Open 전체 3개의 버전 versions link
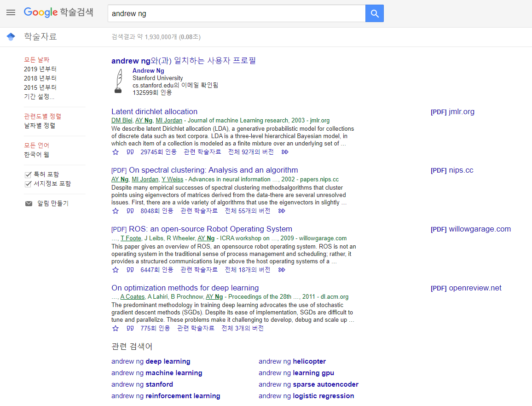 tap(243, 328)
